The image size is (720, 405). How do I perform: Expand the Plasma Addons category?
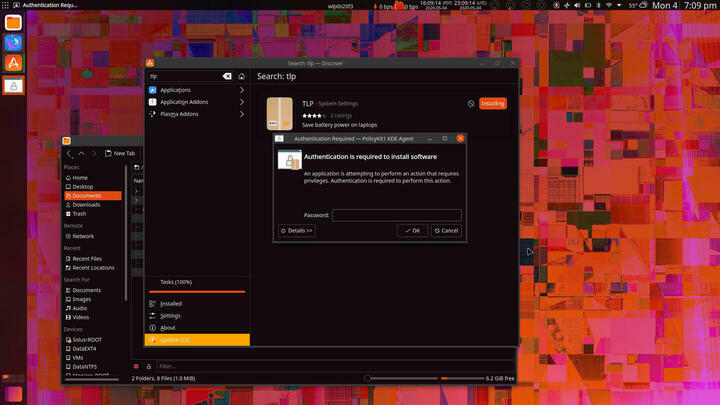(x=197, y=114)
